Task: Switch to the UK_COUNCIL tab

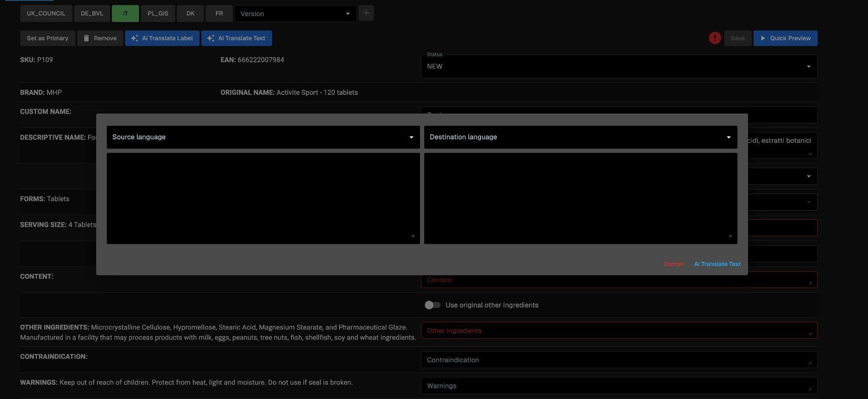Action: click(x=46, y=14)
